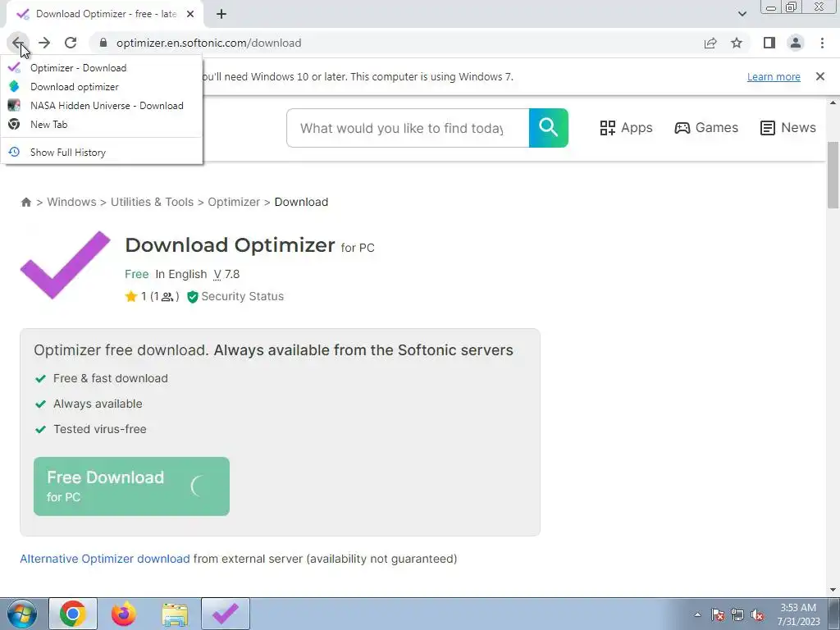Go to Utilities & Tools breadcrumb
This screenshot has height=630, width=840.
coord(152,202)
